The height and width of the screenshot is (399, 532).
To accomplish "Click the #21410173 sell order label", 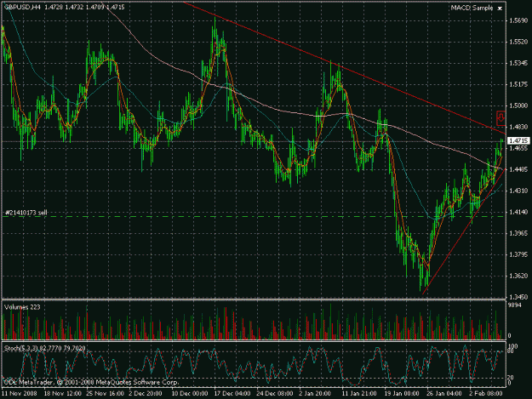I will tap(26, 213).
